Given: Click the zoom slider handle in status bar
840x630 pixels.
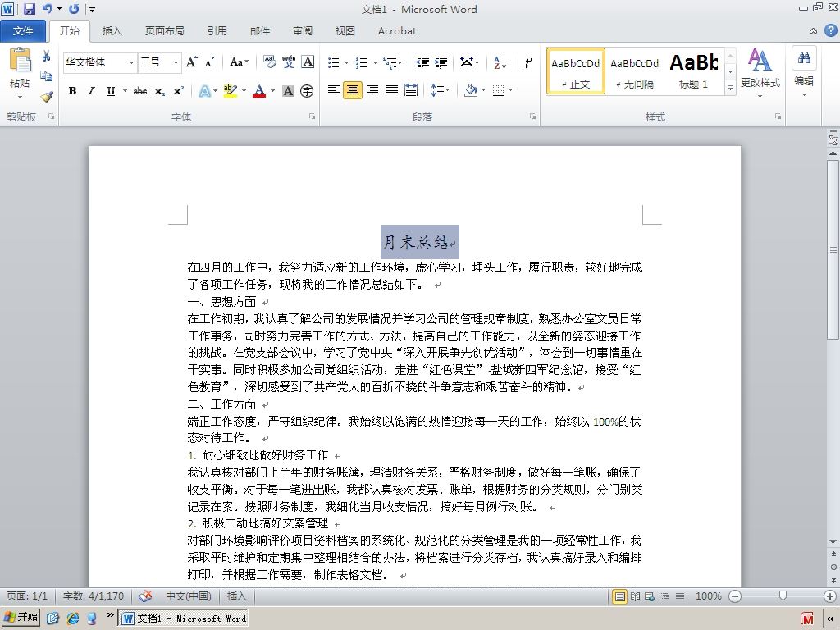Looking at the screenshot, I should pyautogui.click(x=783, y=596).
